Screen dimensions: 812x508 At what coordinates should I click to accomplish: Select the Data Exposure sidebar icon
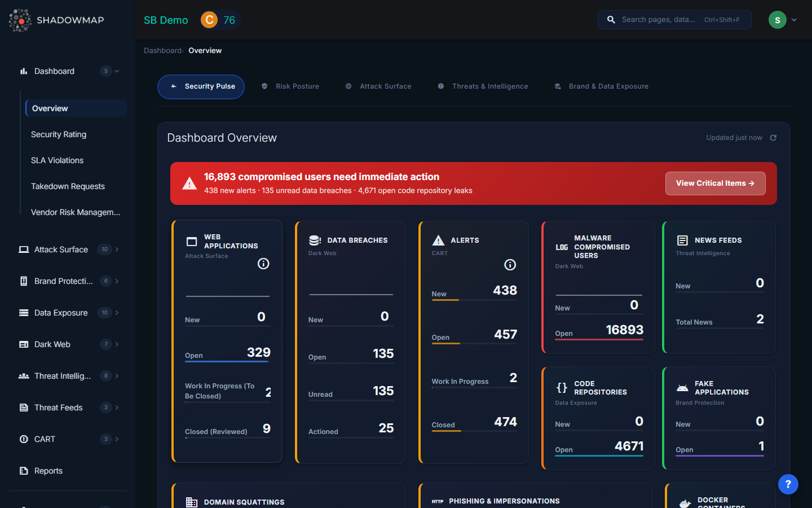(23, 312)
